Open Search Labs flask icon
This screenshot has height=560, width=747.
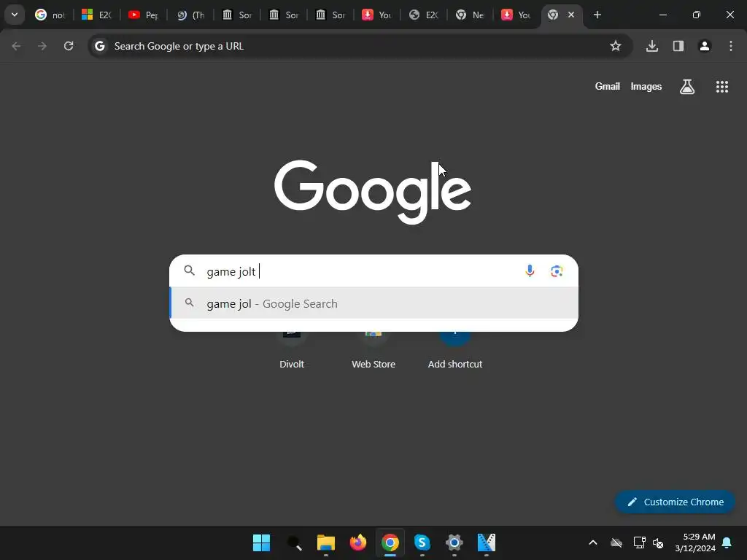click(687, 87)
